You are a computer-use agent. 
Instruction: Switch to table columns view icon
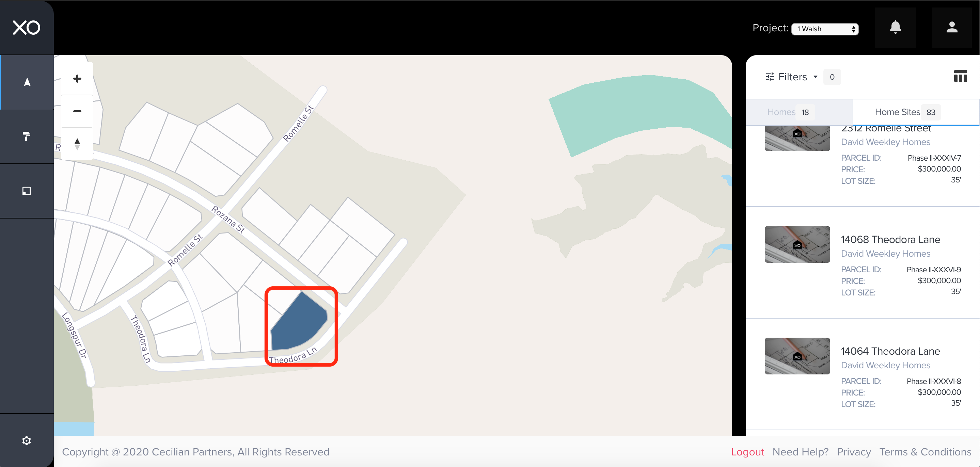click(x=960, y=77)
